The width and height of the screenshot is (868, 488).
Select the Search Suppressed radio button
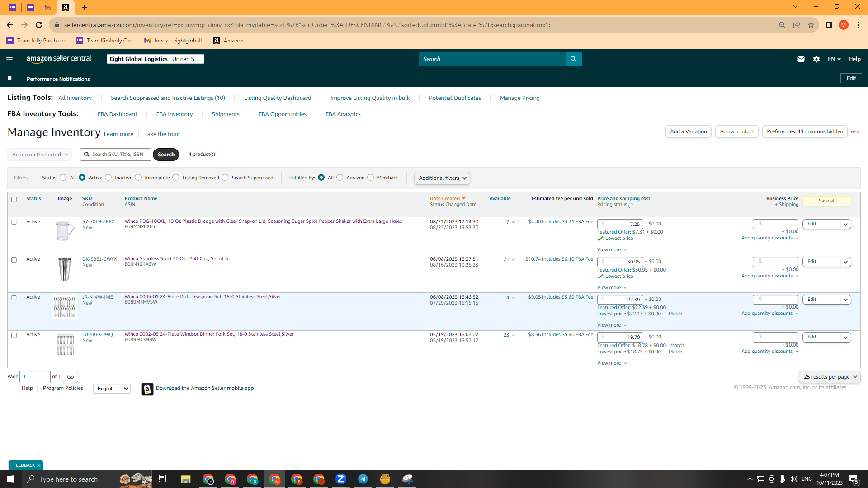point(225,178)
